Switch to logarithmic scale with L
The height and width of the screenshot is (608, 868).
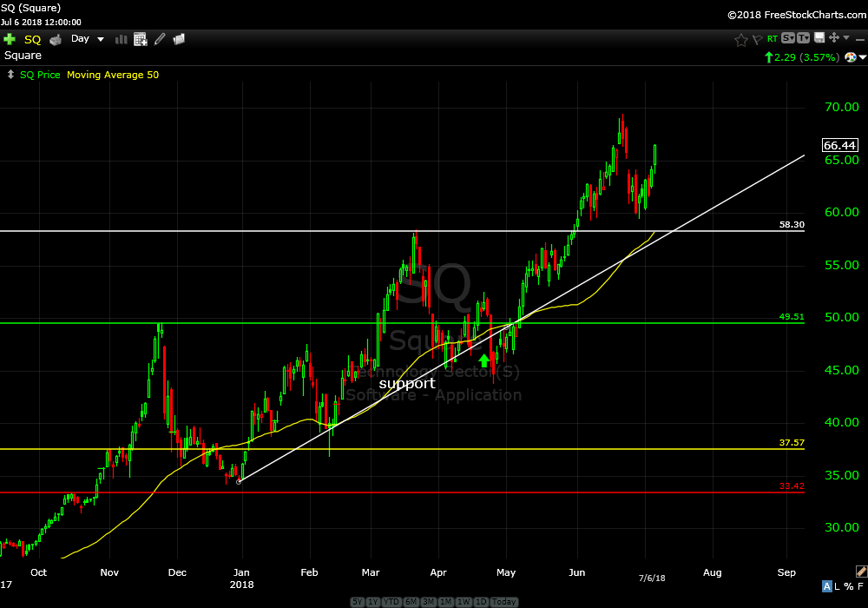(838, 587)
